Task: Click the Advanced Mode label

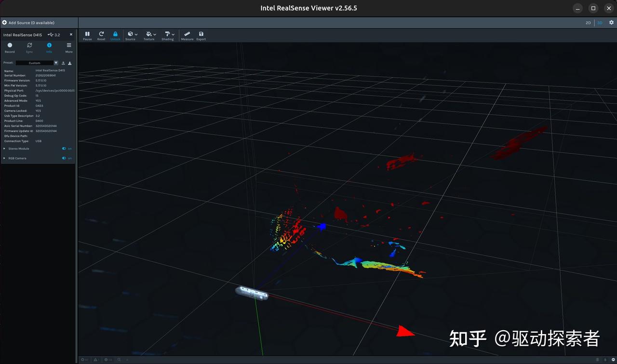Action: pyautogui.click(x=16, y=101)
